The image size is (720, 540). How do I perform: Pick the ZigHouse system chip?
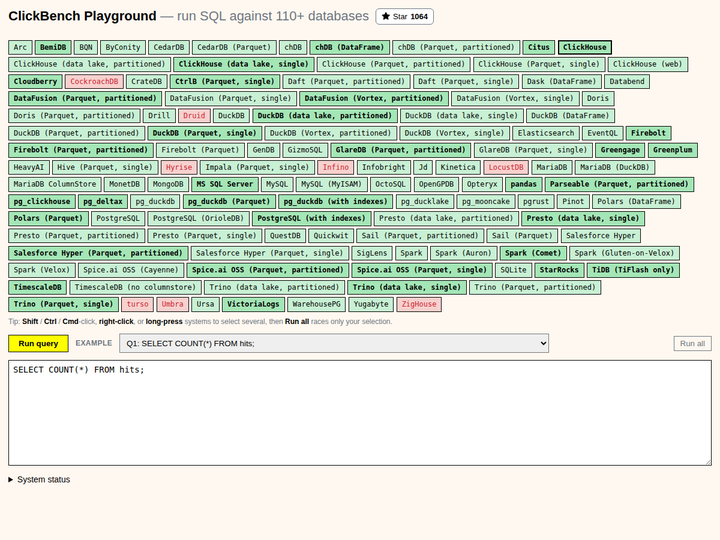(419, 304)
